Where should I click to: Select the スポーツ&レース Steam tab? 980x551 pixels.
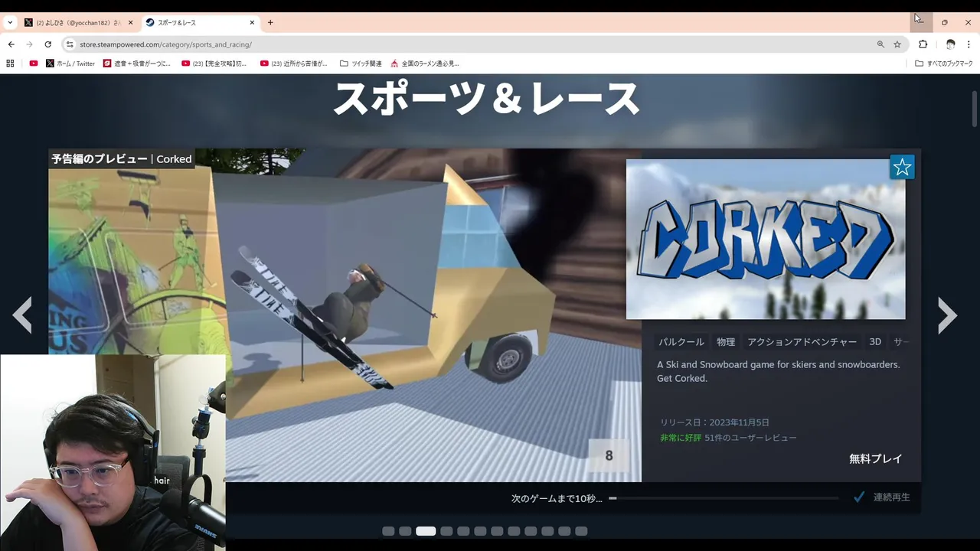point(199,23)
